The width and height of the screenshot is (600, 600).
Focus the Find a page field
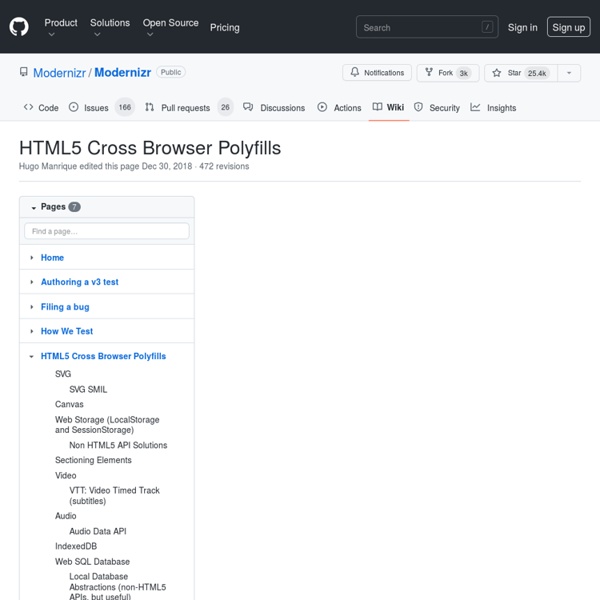pyautogui.click(x=107, y=231)
